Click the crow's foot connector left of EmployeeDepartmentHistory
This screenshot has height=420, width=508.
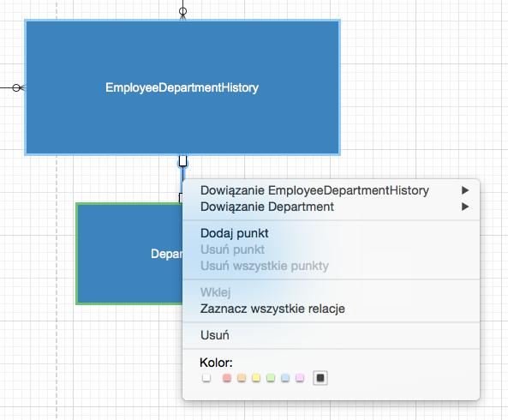18,87
